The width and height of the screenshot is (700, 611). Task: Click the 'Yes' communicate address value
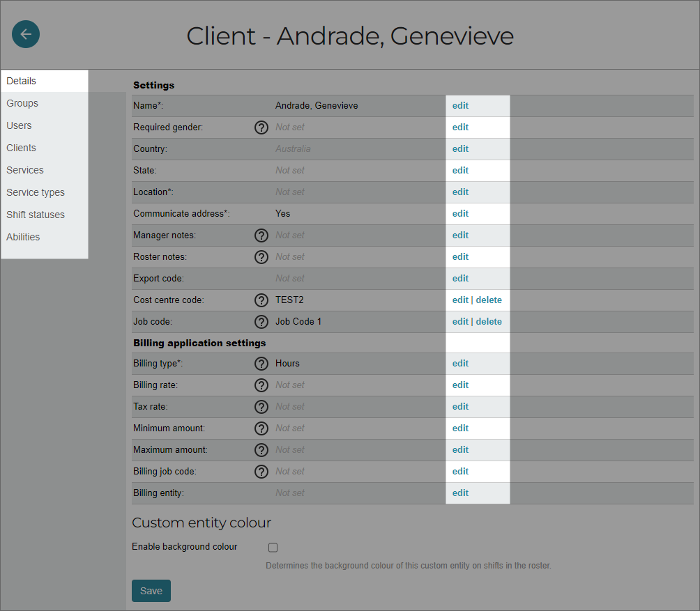click(282, 214)
